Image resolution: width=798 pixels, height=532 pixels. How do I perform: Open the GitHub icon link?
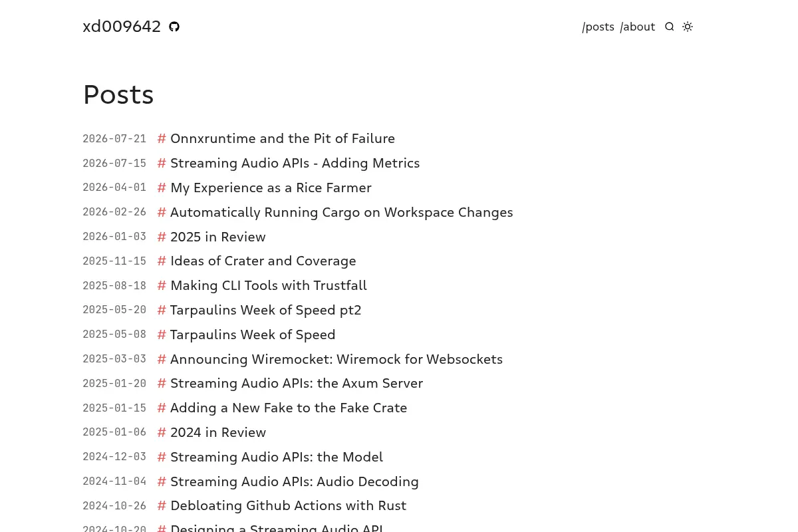(174, 27)
